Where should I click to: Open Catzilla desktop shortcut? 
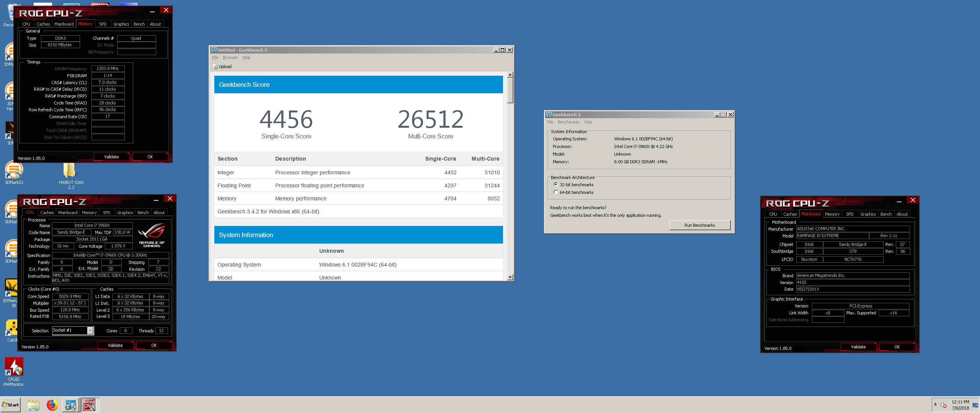[11, 331]
